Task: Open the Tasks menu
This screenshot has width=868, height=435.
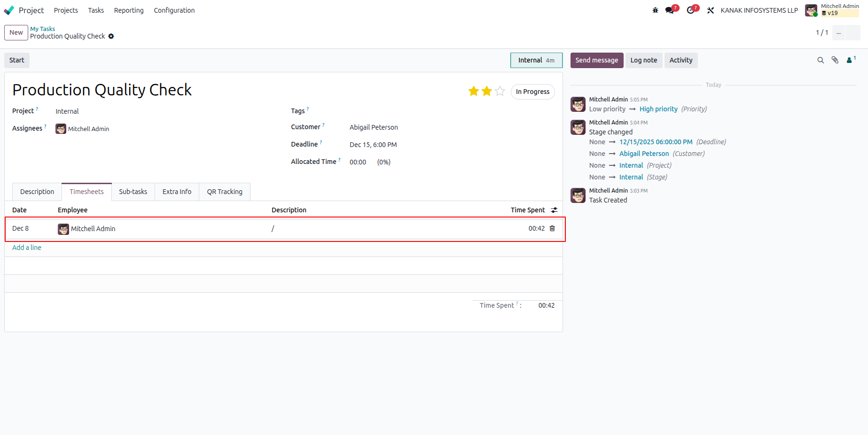Action: pyautogui.click(x=96, y=10)
